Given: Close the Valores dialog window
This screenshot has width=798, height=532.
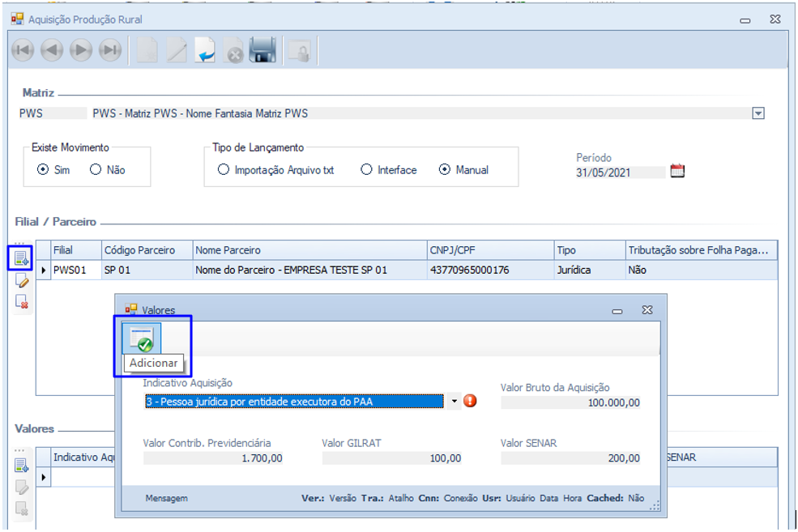Looking at the screenshot, I should [x=647, y=310].
